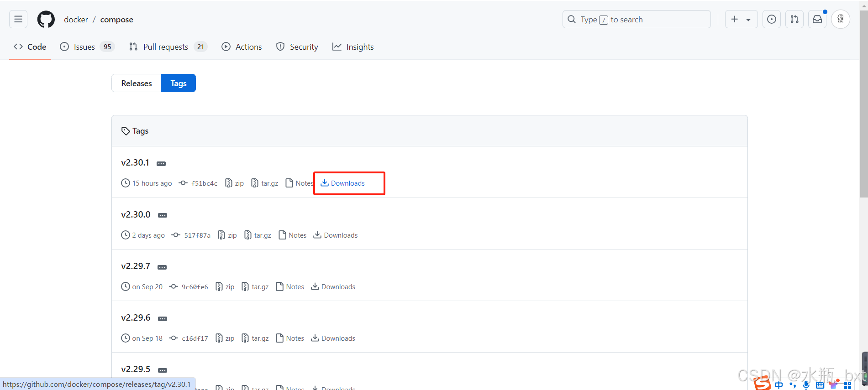Open Downloads for v2.30.1
The image size is (868, 390).
(x=343, y=183)
